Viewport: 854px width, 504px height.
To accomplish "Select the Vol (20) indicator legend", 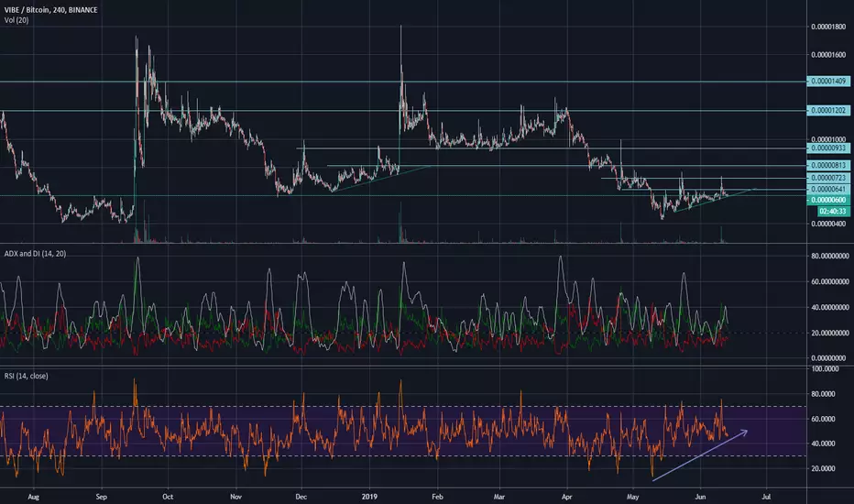I will pos(16,20).
